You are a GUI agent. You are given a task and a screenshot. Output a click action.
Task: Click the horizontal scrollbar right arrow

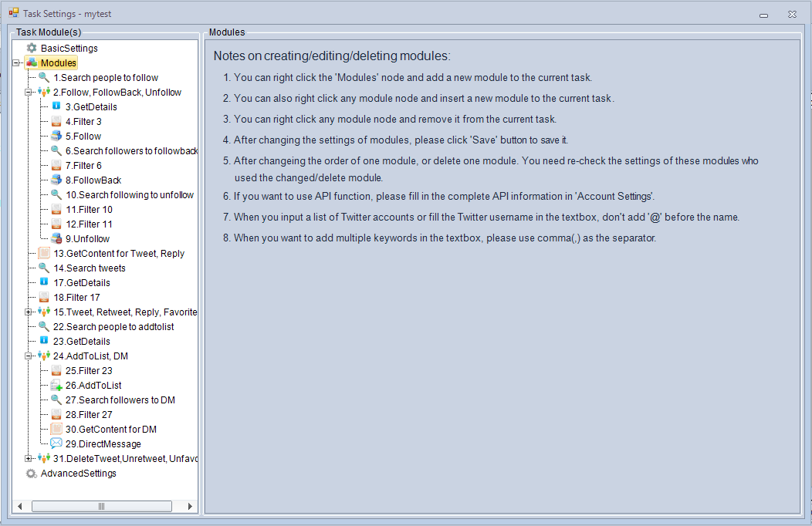(x=191, y=506)
